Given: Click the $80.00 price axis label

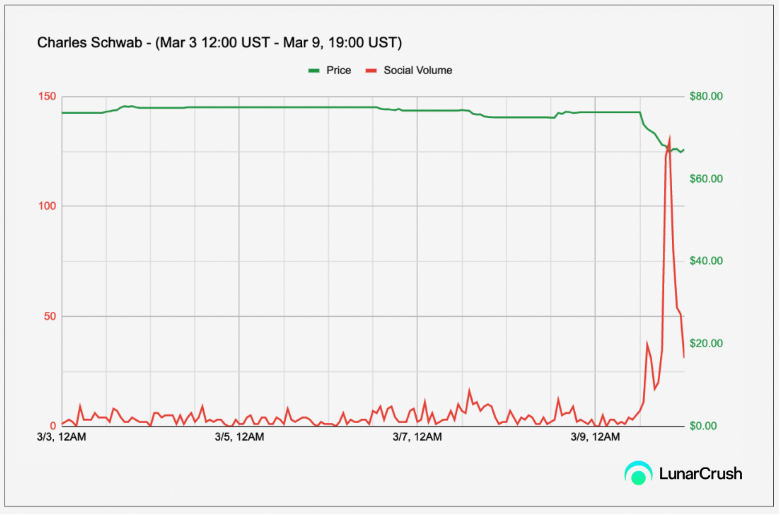Looking at the screenshot, I should [x=706, y=96].
